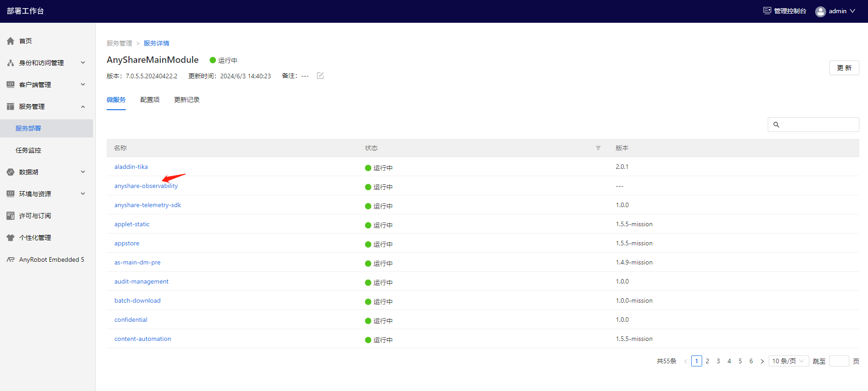
Task: Open the audit-management microservice link
Action: tap(142, 281)
